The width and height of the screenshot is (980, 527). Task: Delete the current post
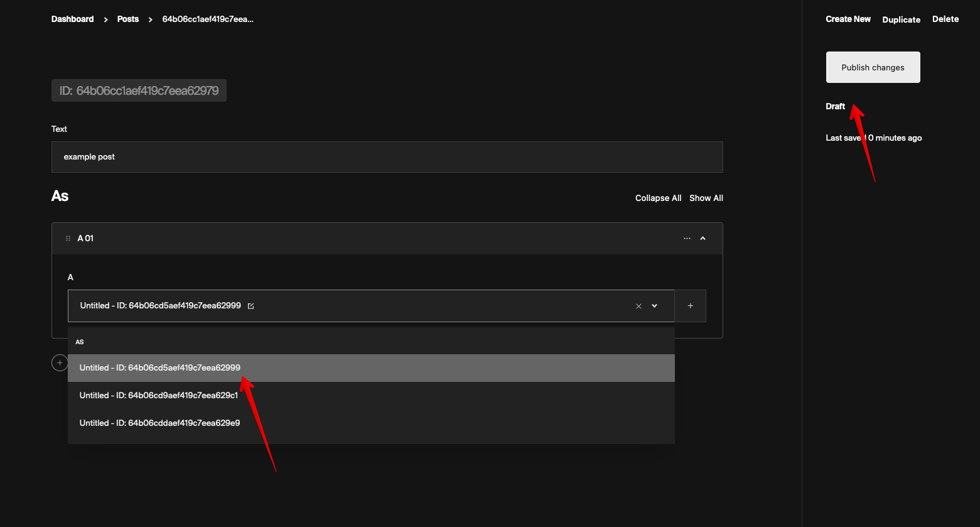pyautogui.click(x=945, y=19)
